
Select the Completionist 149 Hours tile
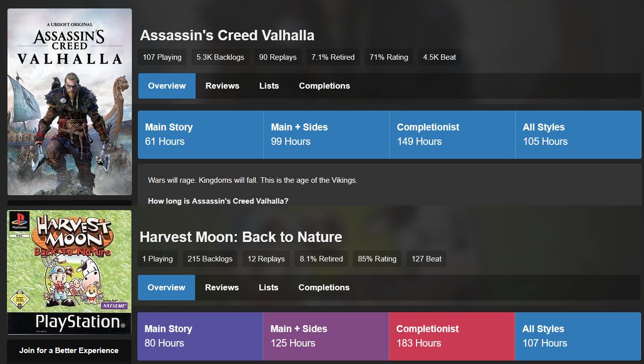452,134
